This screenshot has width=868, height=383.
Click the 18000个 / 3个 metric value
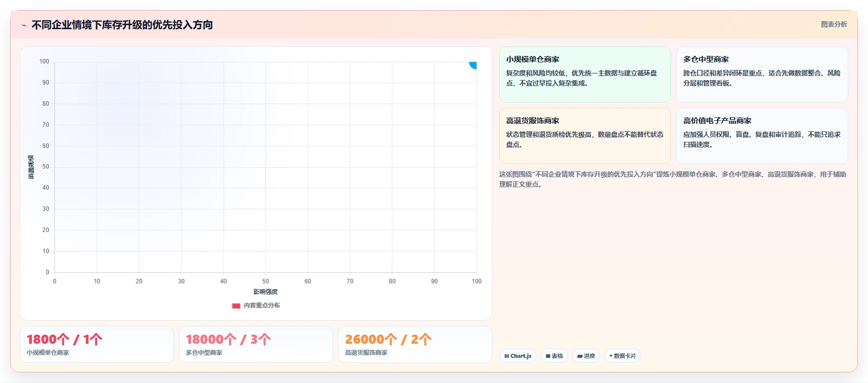[x=228, y=339]
